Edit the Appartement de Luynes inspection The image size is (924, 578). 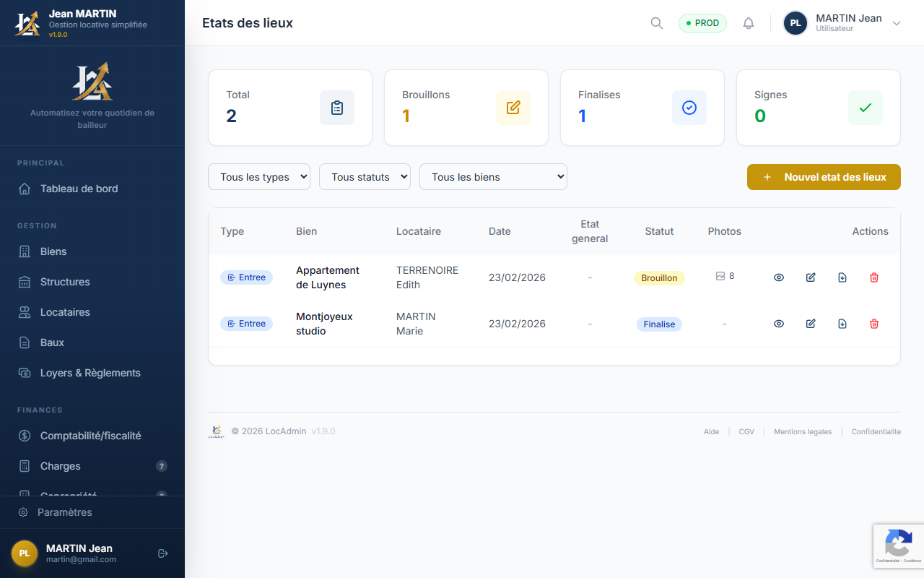coord(811,277)
